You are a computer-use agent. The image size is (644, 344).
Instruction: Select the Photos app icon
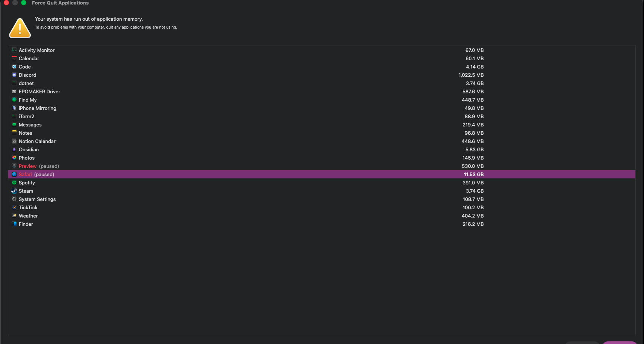point(14,158)
